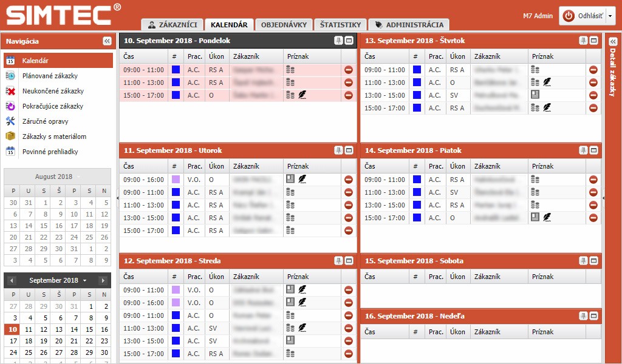Maximize the 13. September 2018 - Štvrtok panel
This screenshot has height=364, width=622.
click(593, 41)
